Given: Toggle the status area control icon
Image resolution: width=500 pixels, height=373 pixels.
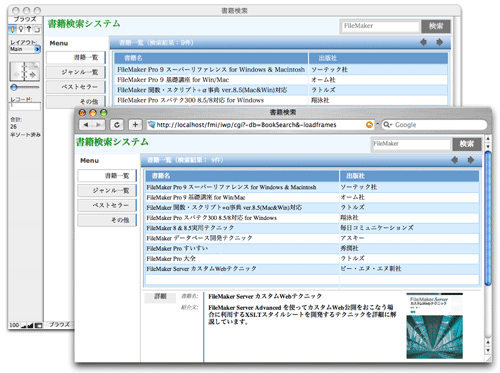Looking at the screenshot, I should 38,325.
